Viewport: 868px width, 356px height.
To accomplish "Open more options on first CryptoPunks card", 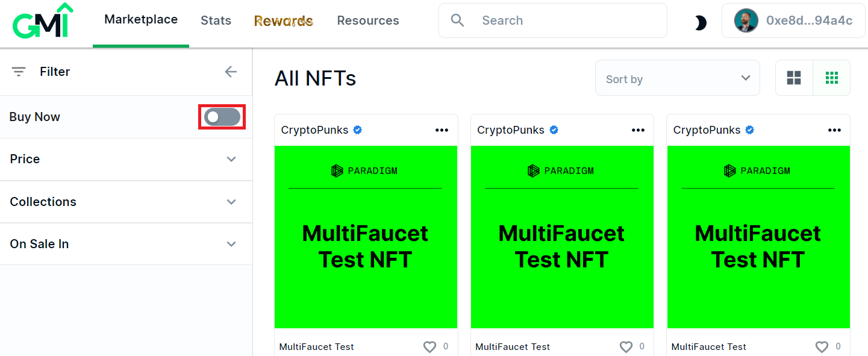I will click(442, 130).
